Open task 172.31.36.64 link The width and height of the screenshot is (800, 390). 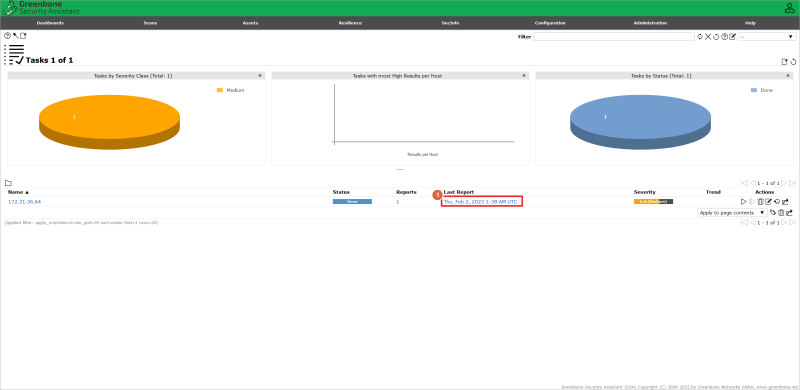[24, 202]
